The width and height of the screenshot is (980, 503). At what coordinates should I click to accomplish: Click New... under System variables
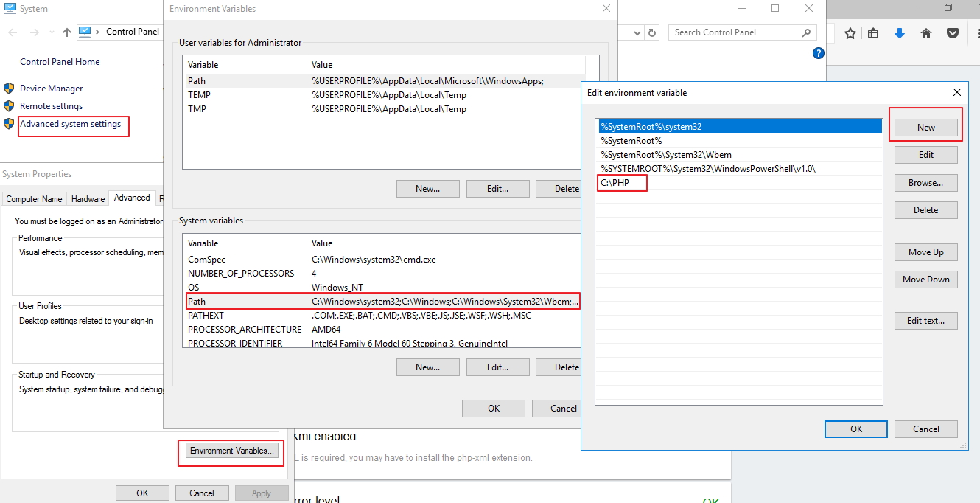pyautogui.click(x=427, y=367)
